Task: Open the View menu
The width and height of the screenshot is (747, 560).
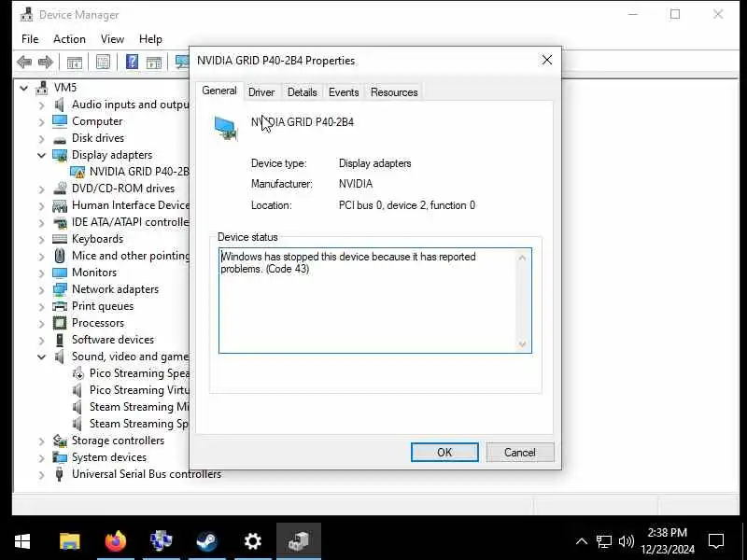Action: (112, 39)
